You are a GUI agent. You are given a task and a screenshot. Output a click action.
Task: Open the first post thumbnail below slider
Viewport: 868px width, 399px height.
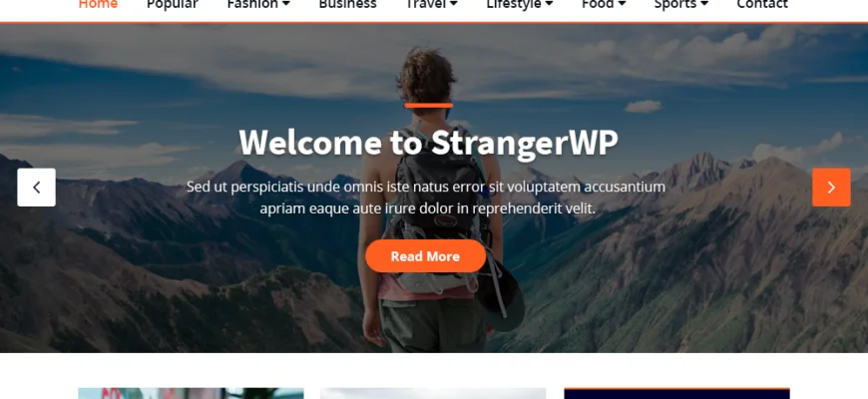(191, 393)
